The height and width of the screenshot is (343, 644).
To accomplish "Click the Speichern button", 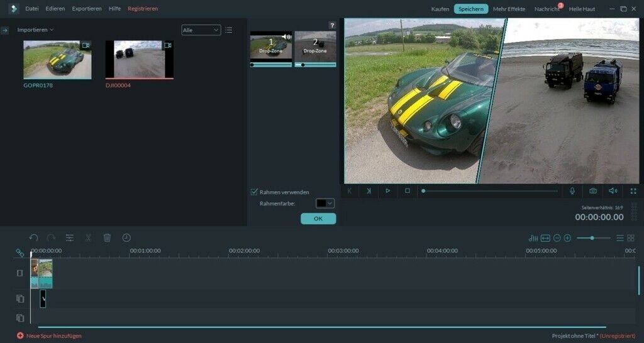I will tap(471, 9).
